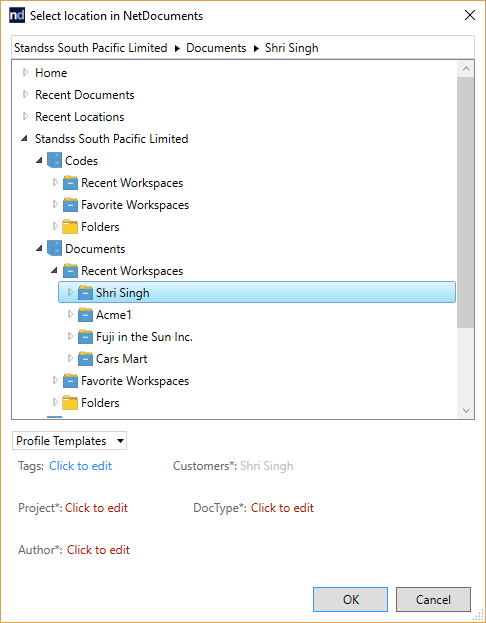Edit the DocType field
486x623 pixels.
[x=283, y=508]
